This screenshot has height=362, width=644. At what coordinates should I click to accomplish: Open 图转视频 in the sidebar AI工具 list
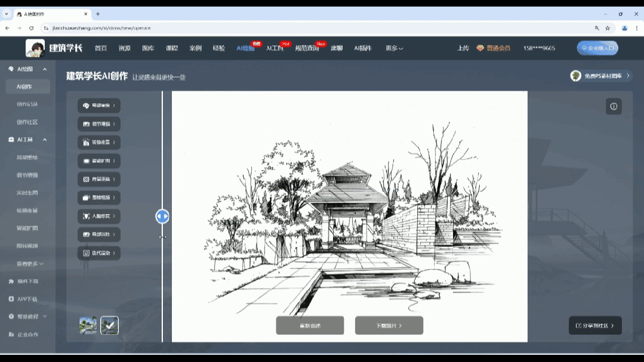(27, 246)
